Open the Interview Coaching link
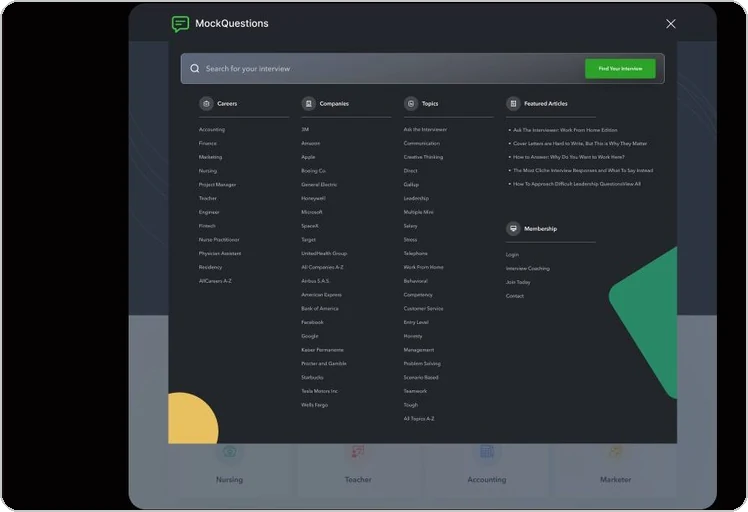 pos(528,269)
